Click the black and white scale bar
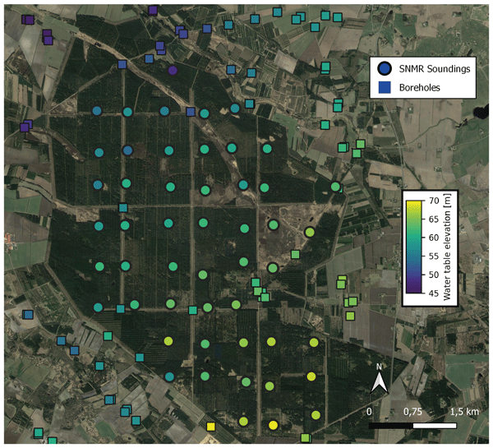493x448 pixels. click(x=412, y=427)
